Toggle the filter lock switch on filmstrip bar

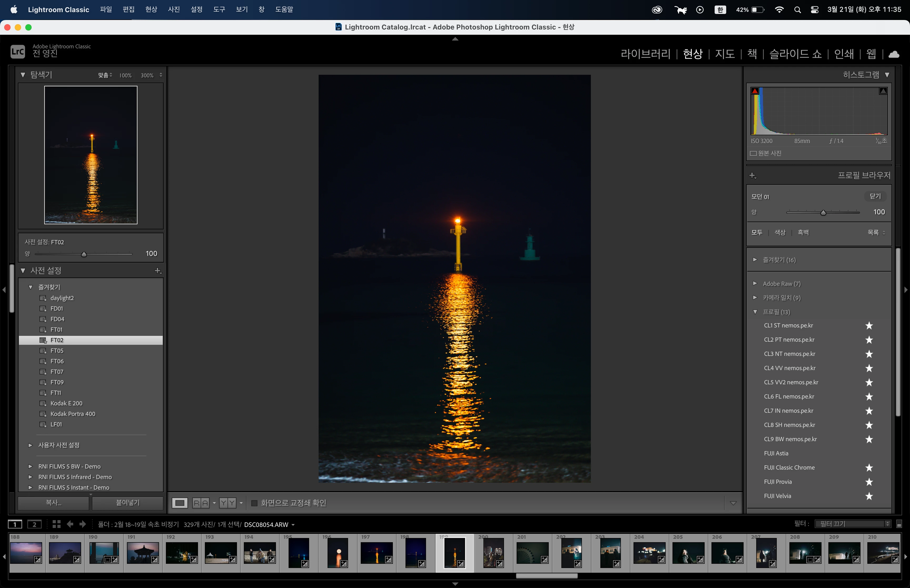pyautogui.click(x=899, y=524)
